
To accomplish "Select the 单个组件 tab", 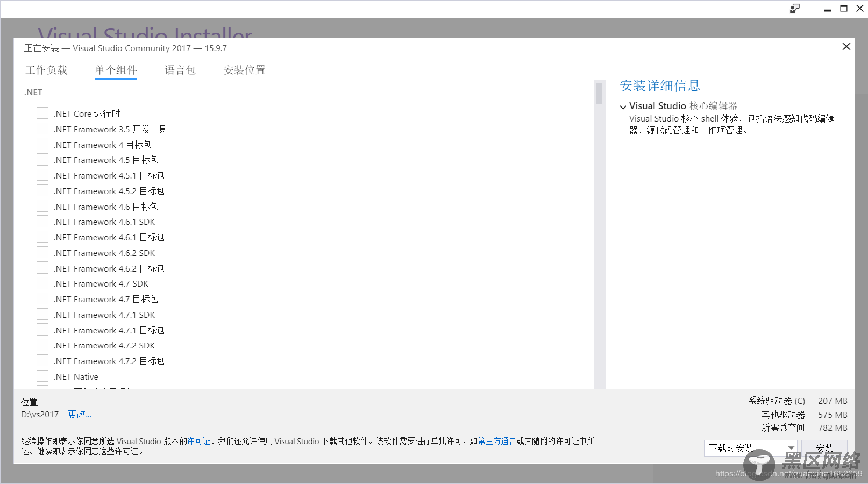I will point(116,70).
